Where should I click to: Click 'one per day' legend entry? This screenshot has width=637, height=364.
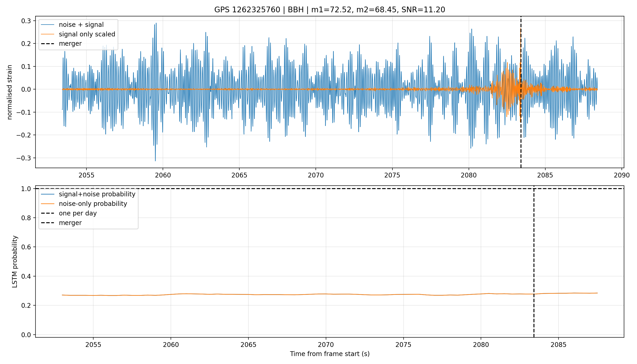tap(78, 213)
